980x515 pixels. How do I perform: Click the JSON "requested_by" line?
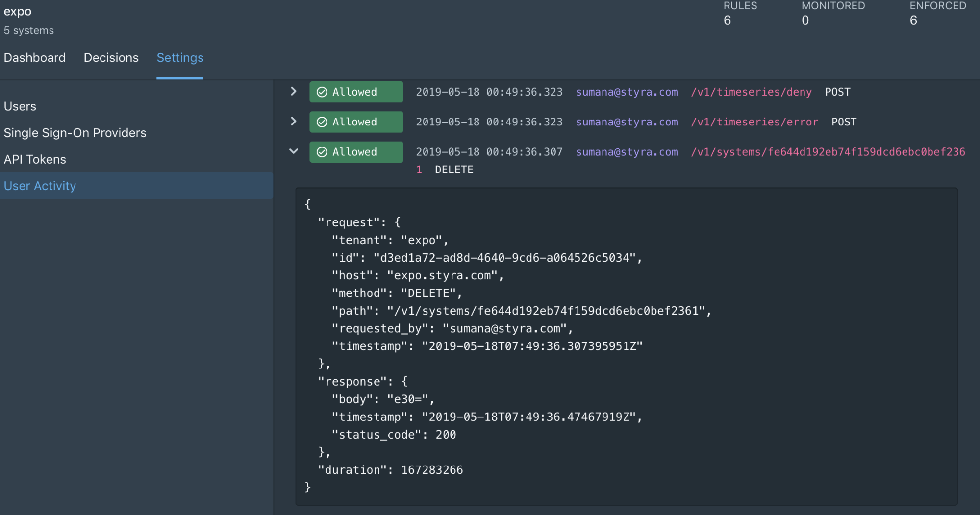[x=452, y=328]
